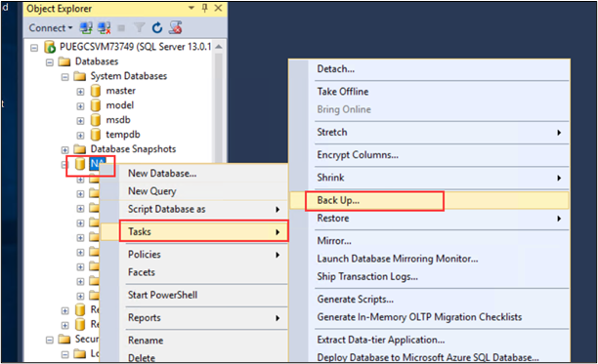Select Ship Transaction Logs... item
This screenshot has height=364, width=598.
(430, 276)
